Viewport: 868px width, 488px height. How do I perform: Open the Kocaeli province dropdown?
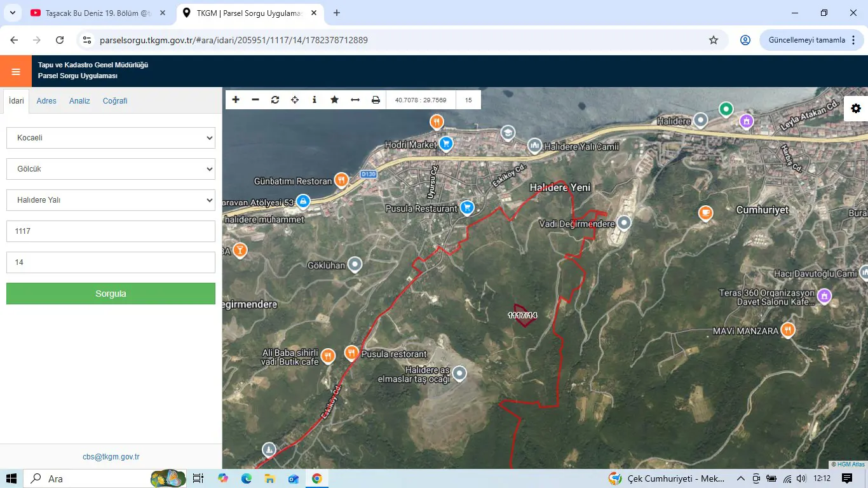(111, 138)
